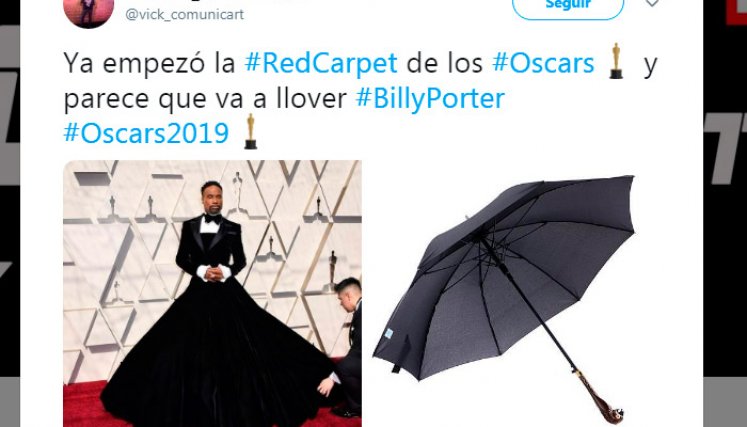747x427 pixels.
Task: Click the red graphic behind tweet corner
Action: click(x=737, y=12)
